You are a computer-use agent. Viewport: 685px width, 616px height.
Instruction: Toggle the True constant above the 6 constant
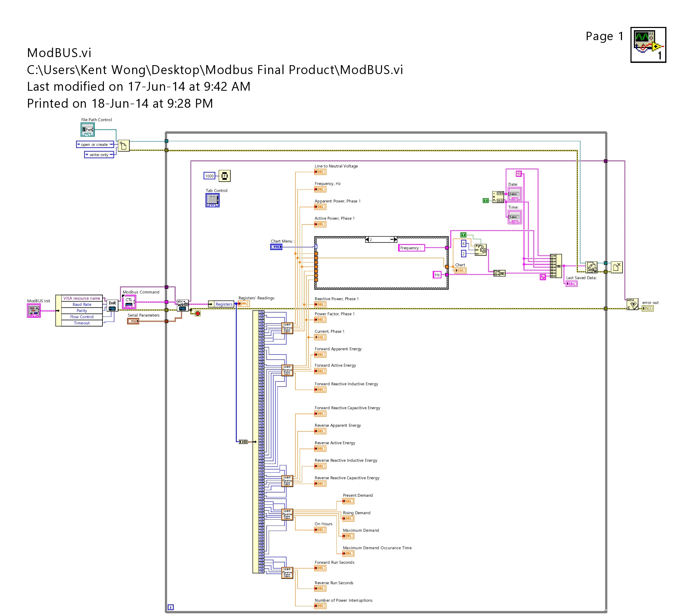[x=464, y=235]
